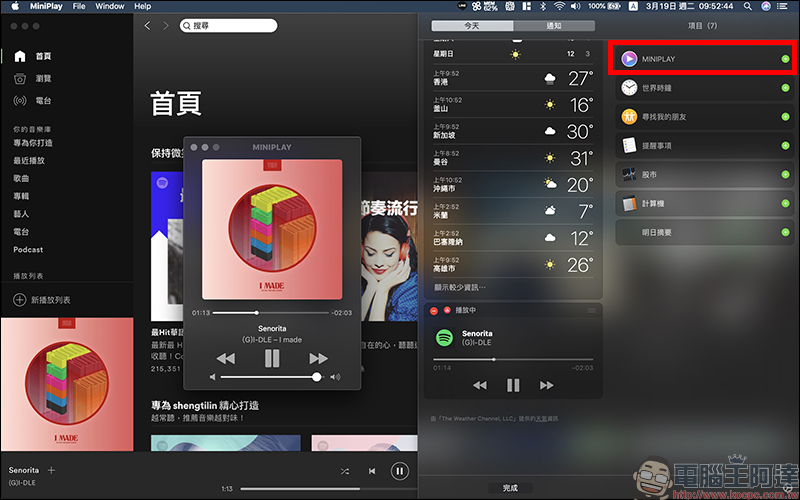The height and width of the screenshot is (500, 800).
Task: Click 尋找我的朋友 orange icon
Action: [x=629, y=117]
